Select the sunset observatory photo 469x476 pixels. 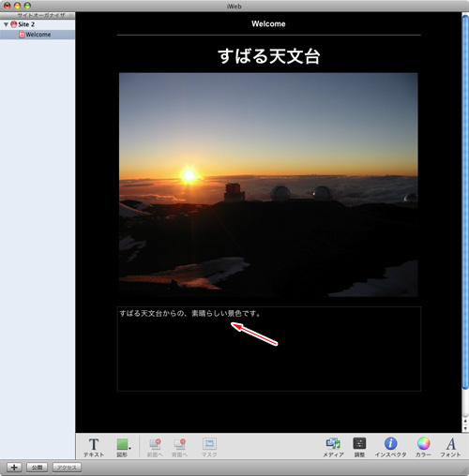(268, 185)
